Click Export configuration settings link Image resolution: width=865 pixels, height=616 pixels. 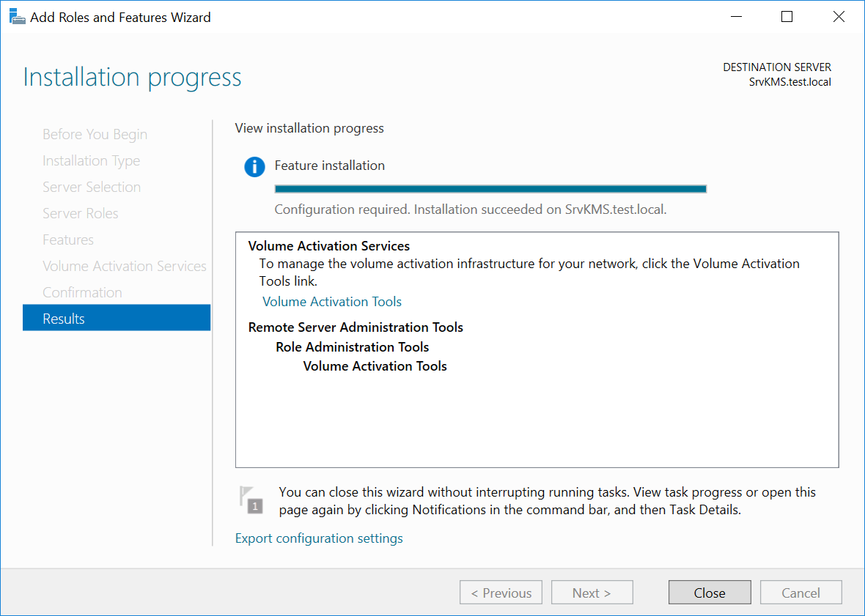(x=319, y=538)
